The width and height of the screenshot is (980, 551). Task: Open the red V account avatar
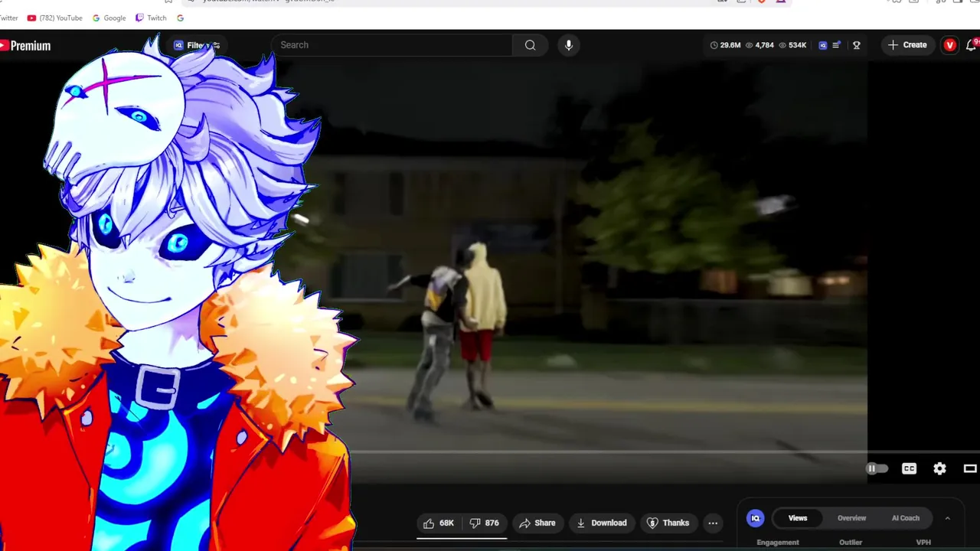pos(949,45)
